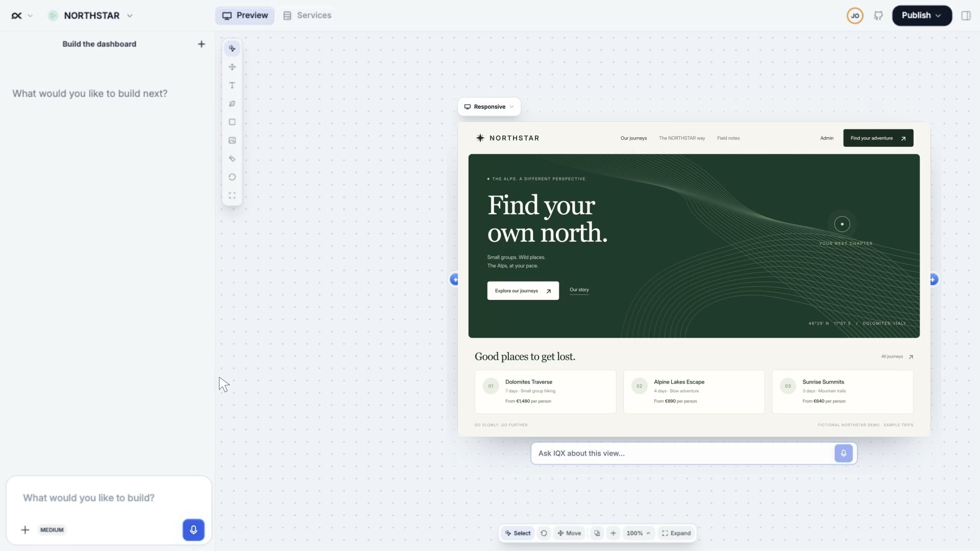Click the Find your adventure button
This screenshot has width=980, height=551.
click(878, 138)
